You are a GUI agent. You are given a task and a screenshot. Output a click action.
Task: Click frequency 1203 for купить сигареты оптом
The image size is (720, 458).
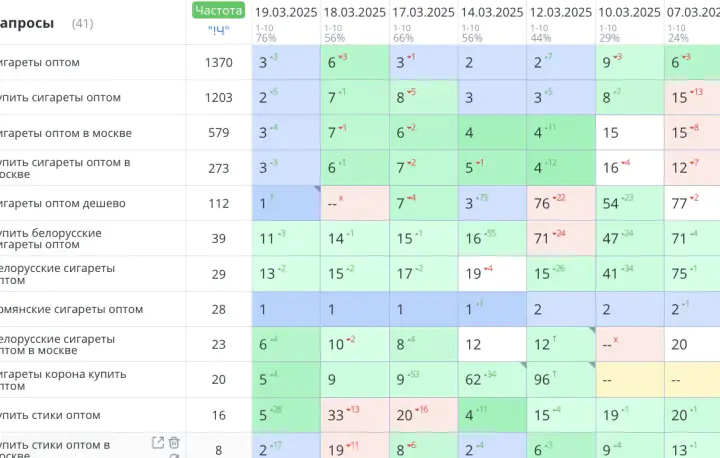pyautogui.click(x=219, y=98)
